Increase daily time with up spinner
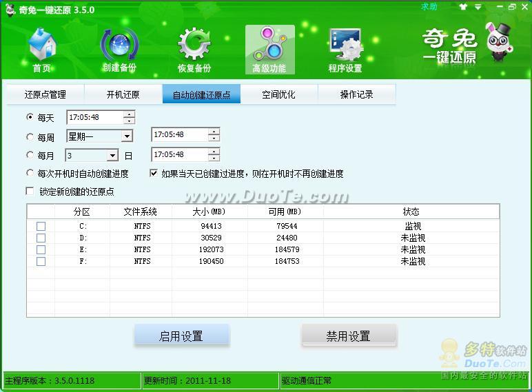The width and height of the screenshot is (532, 392). (129, 114)
